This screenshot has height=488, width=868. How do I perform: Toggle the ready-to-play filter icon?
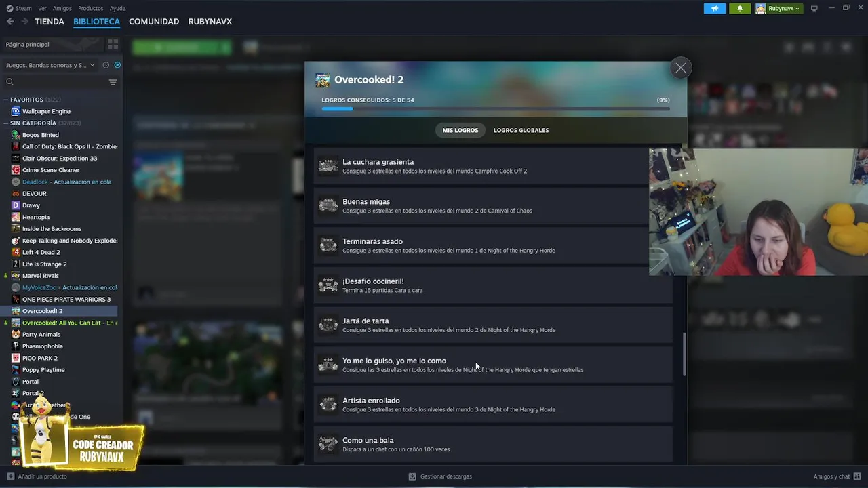(117, 65)
